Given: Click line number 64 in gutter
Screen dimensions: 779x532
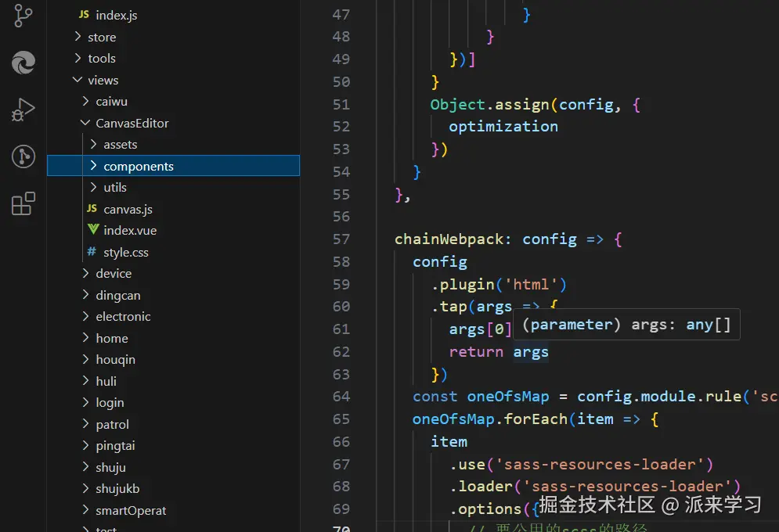Looking at the screenshot, I should (341, 397).
